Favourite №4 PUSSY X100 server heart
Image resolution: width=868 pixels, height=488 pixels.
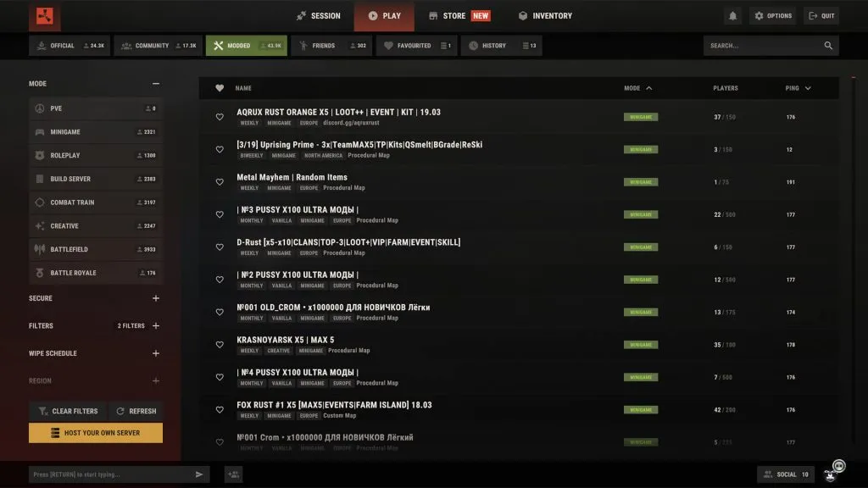click(x=220, y=377)
